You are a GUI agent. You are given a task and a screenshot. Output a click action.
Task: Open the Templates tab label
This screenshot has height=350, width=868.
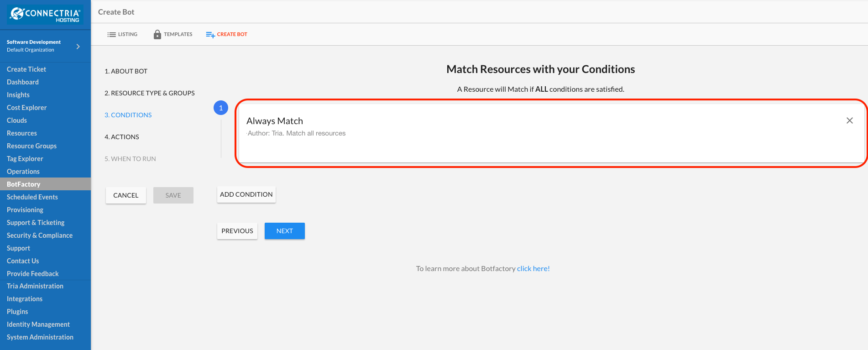click(x=178, y=34)
